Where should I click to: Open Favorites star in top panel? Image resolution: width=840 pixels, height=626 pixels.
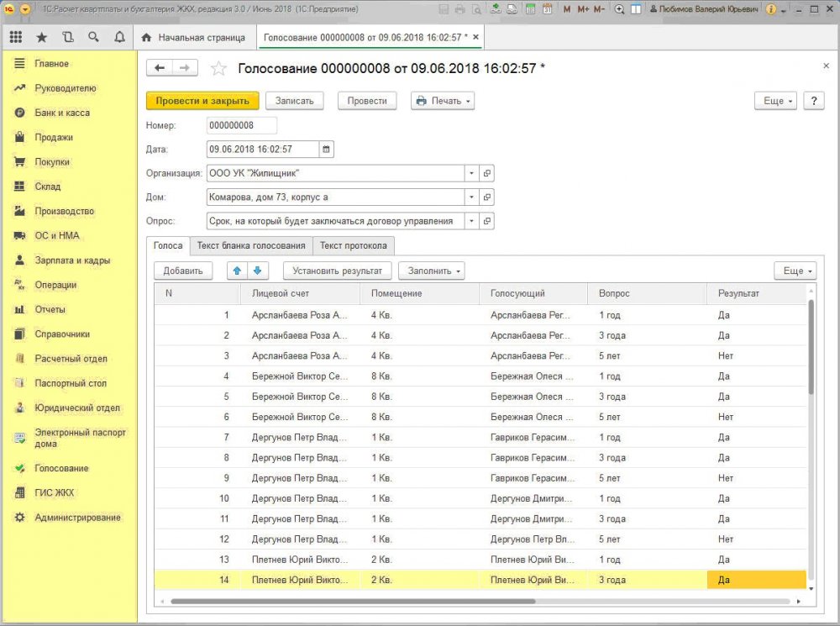tap(41, 37)
